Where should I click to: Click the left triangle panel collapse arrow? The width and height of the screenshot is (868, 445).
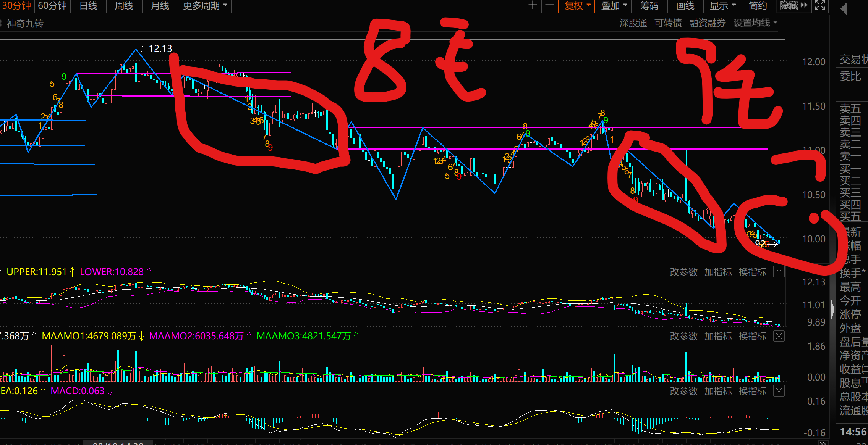[844, 8]
